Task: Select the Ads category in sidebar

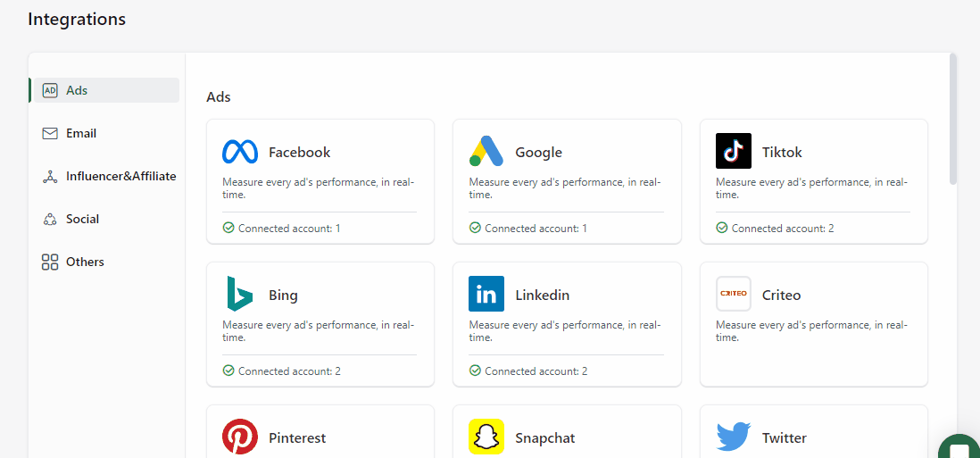Action: (x=77, y=90)
